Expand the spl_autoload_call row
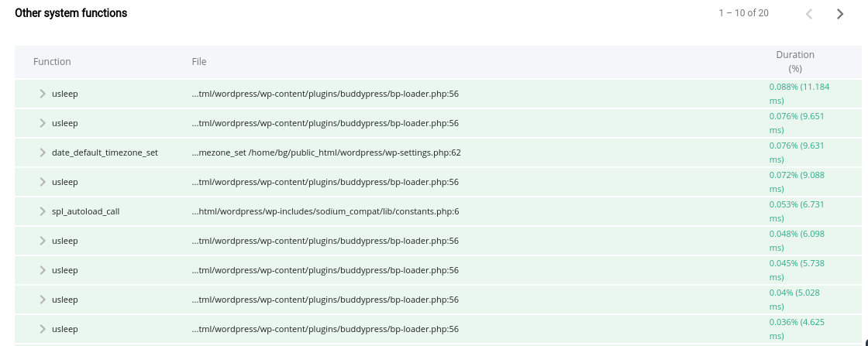 click(42, 211)
